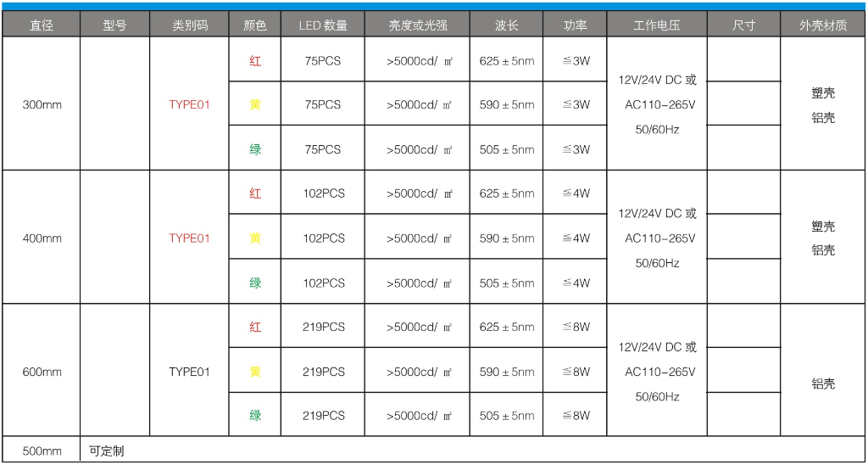The height and width of the screenshot is (465, 868).
Task: Select the 功率 column header
Action: point(575,25)
